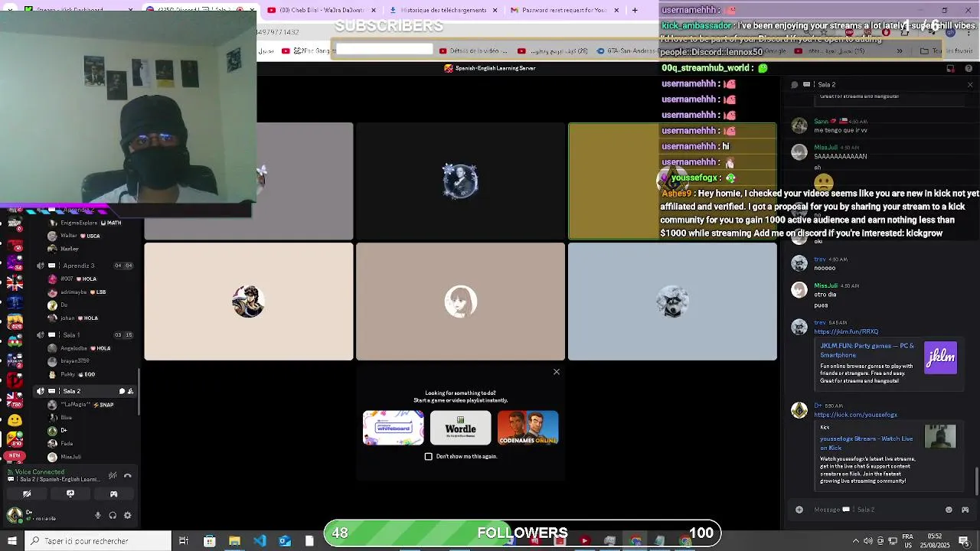Select the dark tile with snowflake avatar
The width and height of the screenshot is (980, 551).
460,181
